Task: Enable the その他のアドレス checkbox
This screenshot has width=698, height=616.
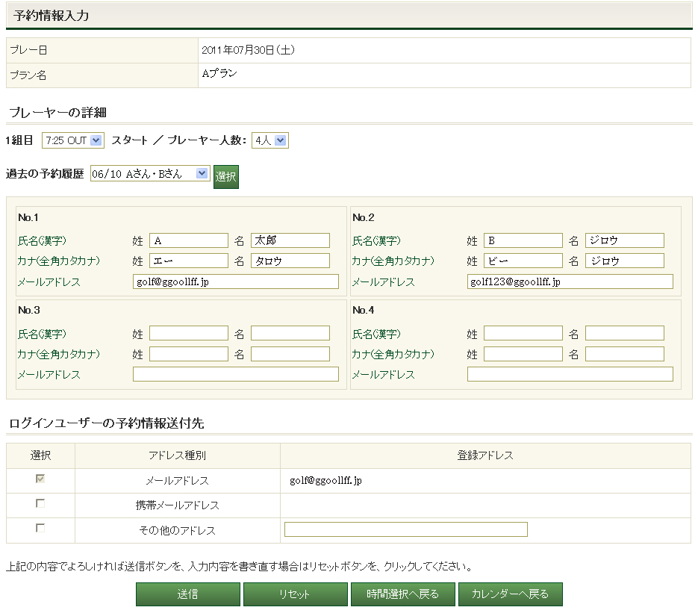Action: [40, 528]
